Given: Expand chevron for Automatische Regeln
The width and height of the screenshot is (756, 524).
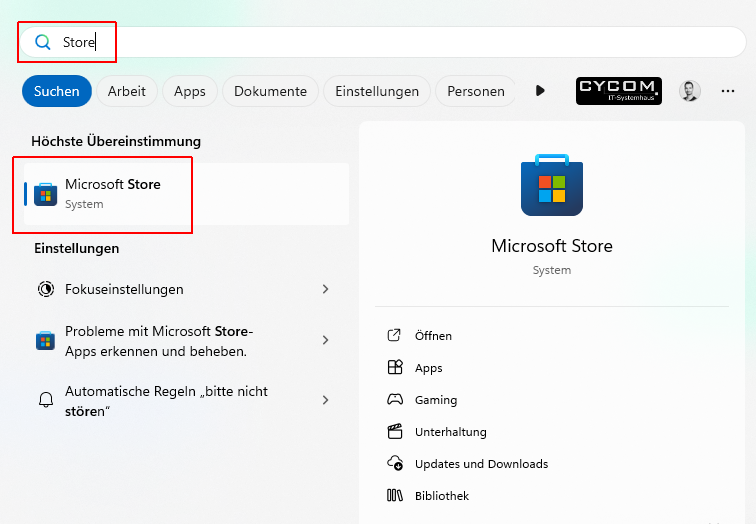Looking at the screenshot, I should click(325, 400).
